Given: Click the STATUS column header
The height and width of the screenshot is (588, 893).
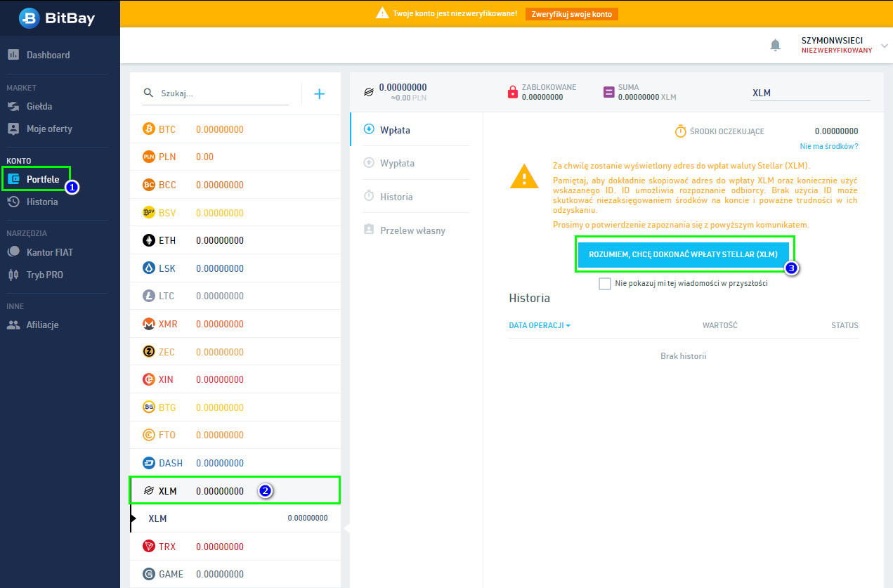Looking at the screenshot, I should (x=845, y=325).
